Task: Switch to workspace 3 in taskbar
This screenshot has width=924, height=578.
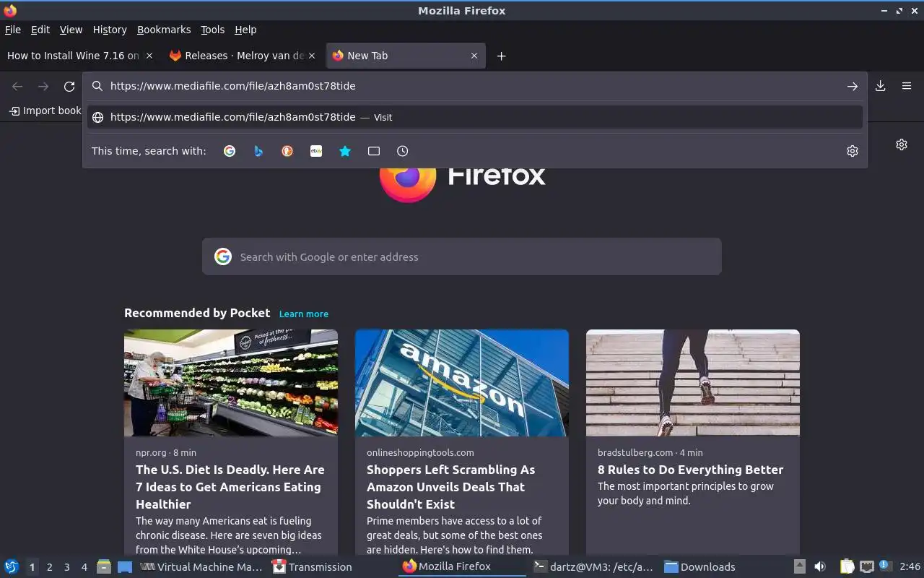Action: (x=66, y=567)
